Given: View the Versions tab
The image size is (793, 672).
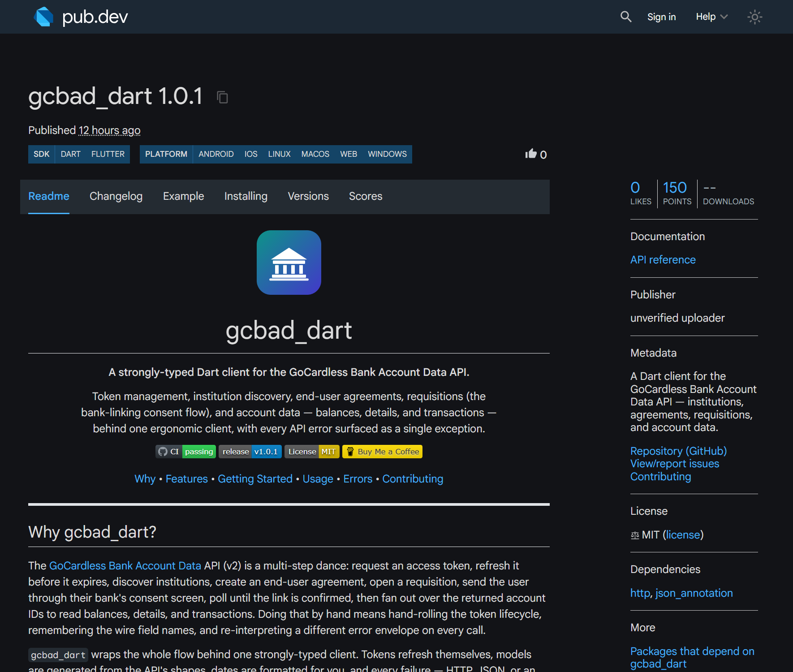Looking at the screenshot, I should click(x=308, y=196).
